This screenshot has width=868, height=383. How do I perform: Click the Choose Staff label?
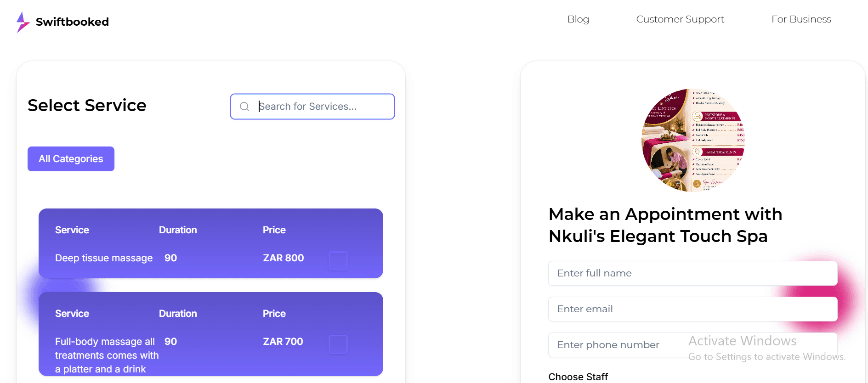tap(578, 377)
